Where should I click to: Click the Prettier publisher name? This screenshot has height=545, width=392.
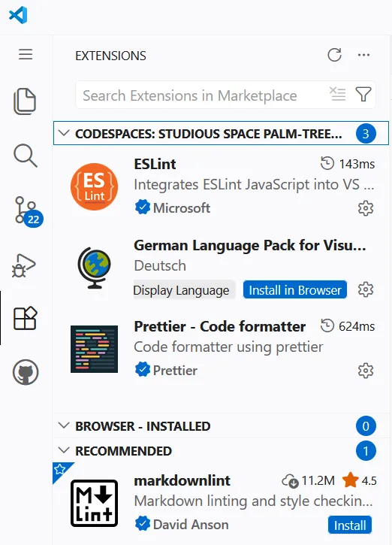pyautogui.click(x=175, y=371)
